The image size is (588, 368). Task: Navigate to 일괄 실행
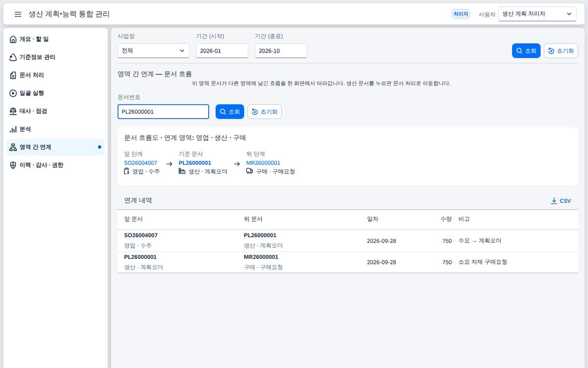pyautogui.click(x=55, y=93)
